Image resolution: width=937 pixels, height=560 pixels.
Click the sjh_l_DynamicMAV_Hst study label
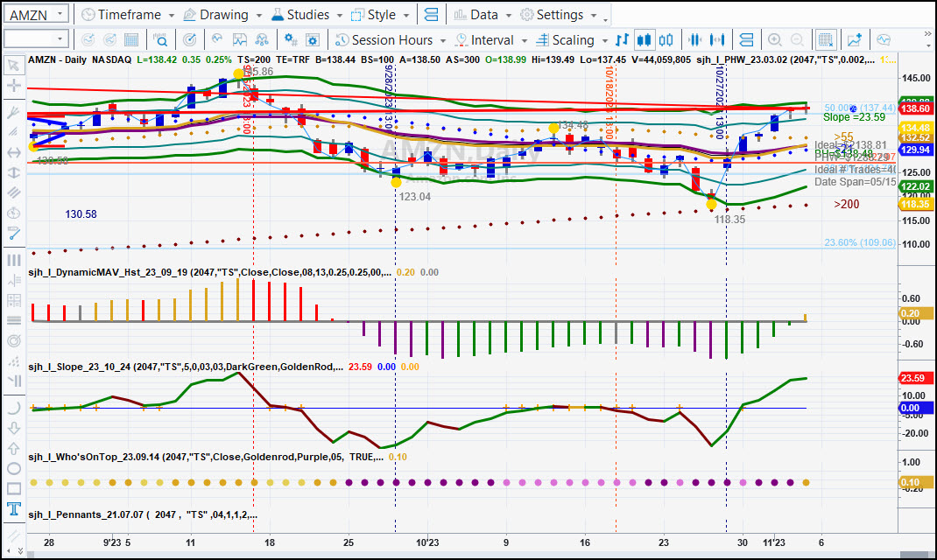(x=210, y=272)
